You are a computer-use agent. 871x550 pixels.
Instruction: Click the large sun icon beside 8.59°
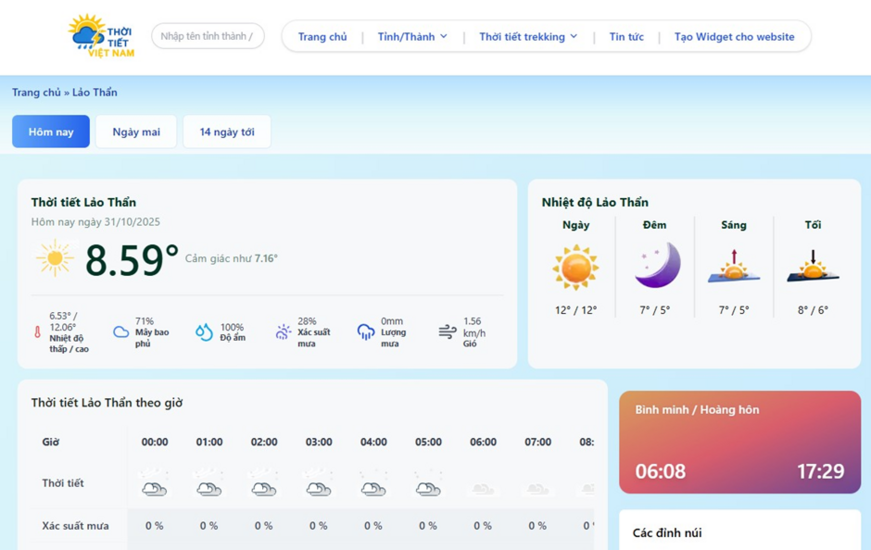pyautogui.click(x=55, y=258)
